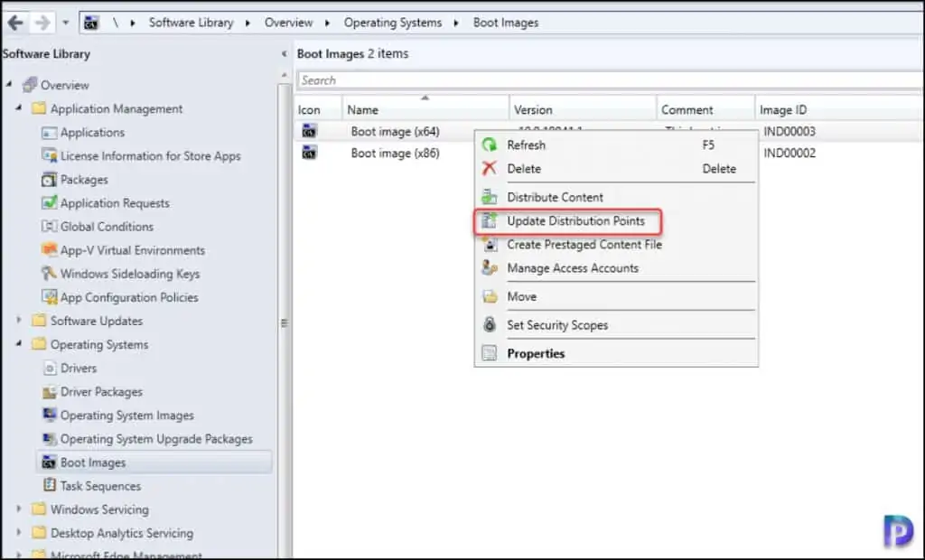Choose Create Prestaged Content File

tap(584, 245)
